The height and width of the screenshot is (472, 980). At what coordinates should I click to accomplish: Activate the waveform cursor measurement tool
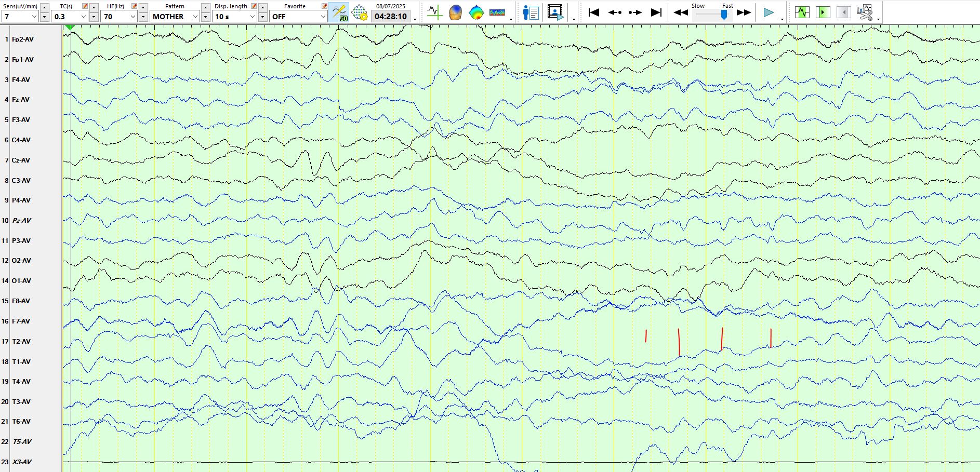pos(434,12)
